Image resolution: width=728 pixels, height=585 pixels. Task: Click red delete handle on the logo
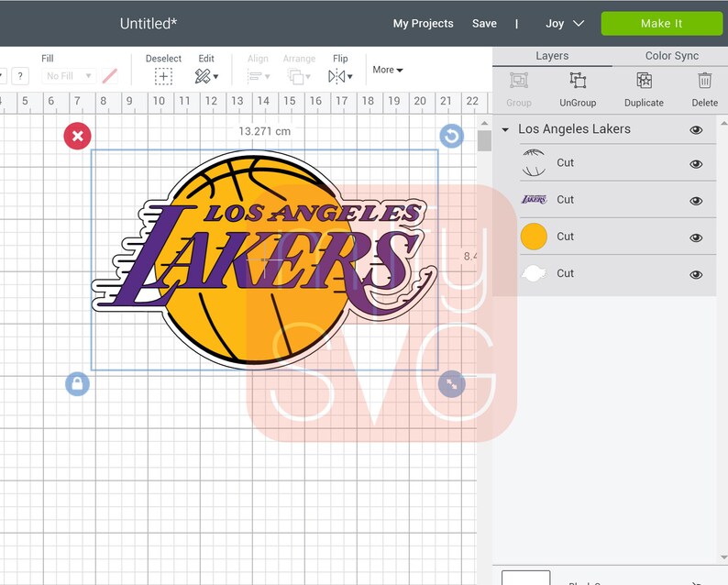(x=78, y=136)
